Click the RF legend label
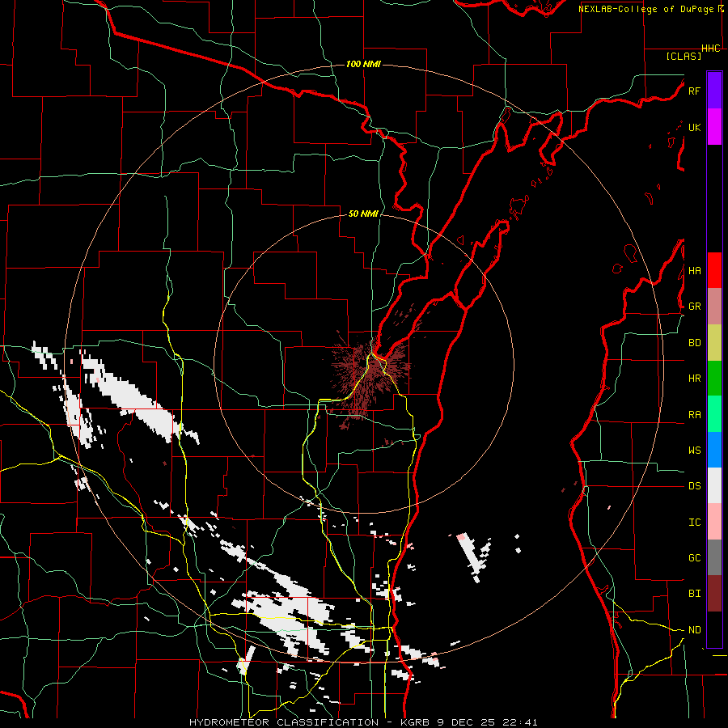 click(694, 91)
